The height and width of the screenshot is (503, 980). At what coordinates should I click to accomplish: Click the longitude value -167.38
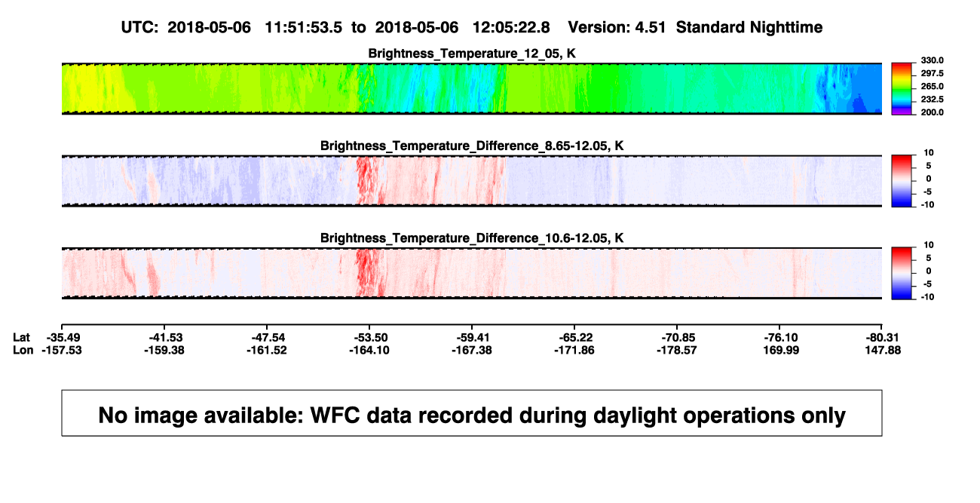pyautogui.click(x=472, y=350)
